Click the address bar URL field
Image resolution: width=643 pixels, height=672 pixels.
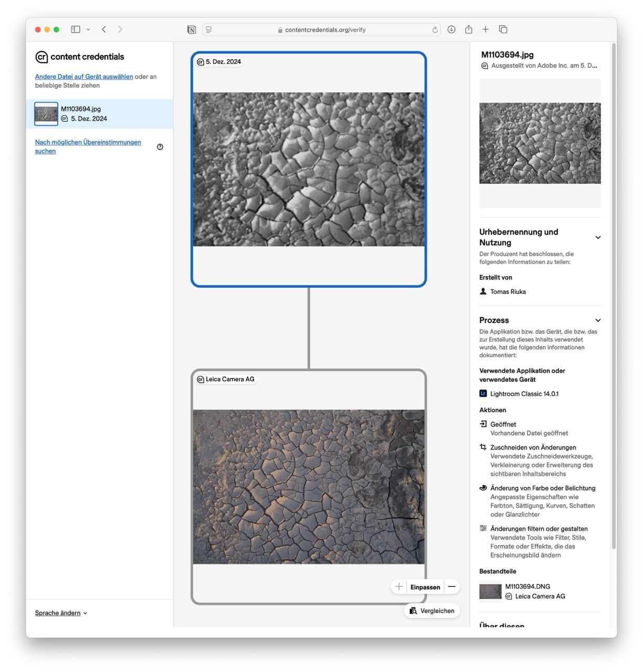(x=325, y=30)
